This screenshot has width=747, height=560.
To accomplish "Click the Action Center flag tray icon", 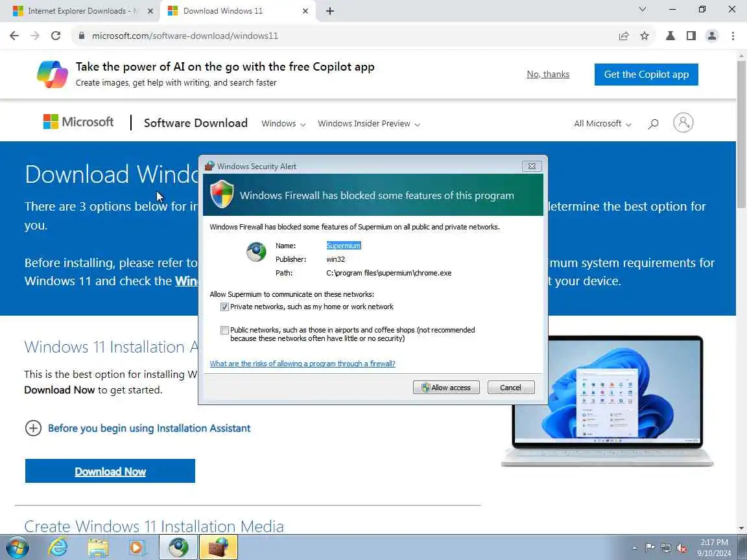I will [649, 548].
